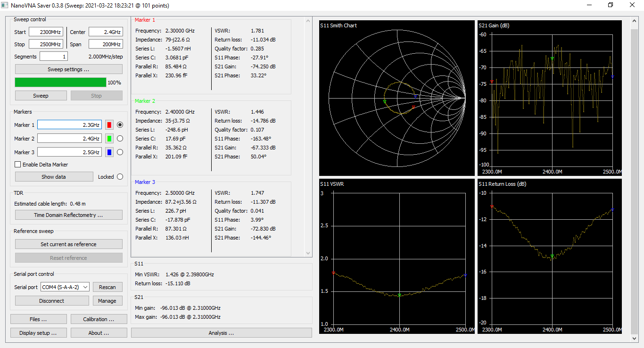Click the red marker on S11 VSWR chart
The height and width of the screenshot is (348, 644).
[333, 273]
